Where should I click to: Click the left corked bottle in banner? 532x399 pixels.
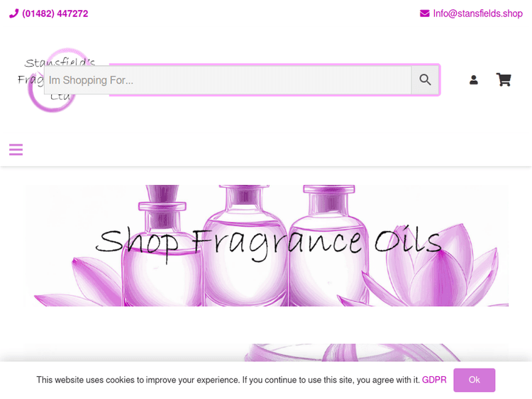click(162, 247)
